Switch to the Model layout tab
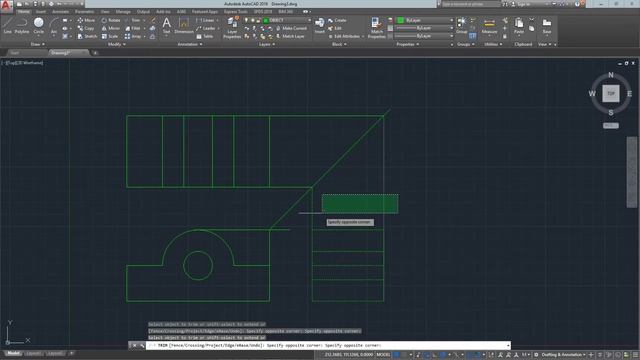640x360 pixels. (13, 353)
